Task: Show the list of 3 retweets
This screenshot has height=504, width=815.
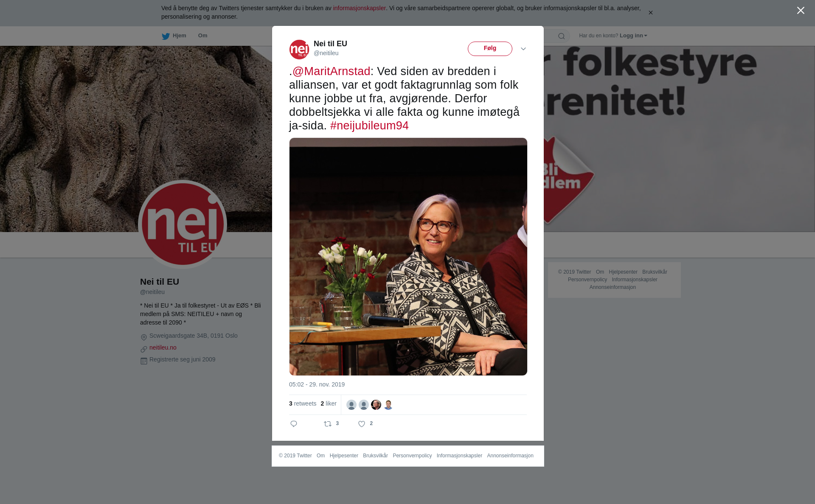Action: [303, 403]
